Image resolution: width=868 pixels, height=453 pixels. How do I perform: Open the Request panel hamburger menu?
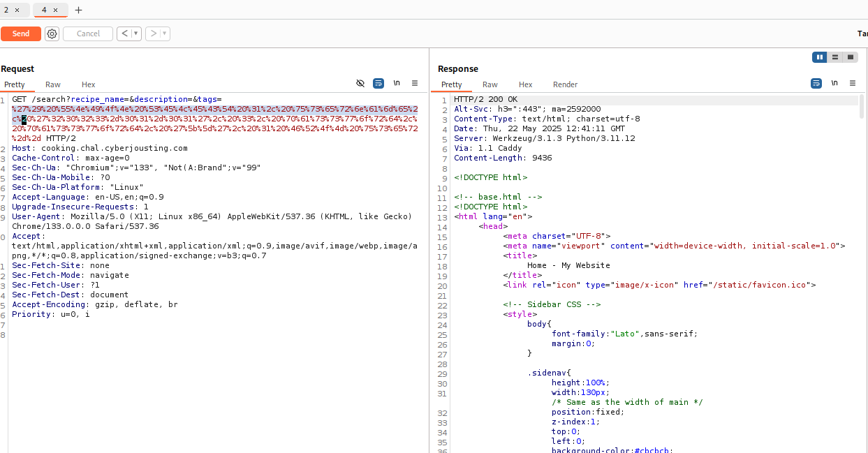pos(415,83)
